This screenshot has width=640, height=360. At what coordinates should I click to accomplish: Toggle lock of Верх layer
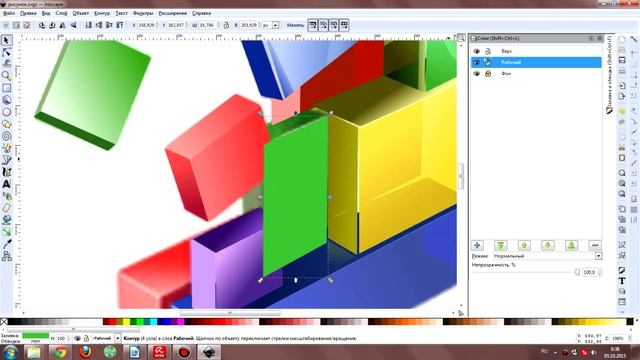click(488, 51)
